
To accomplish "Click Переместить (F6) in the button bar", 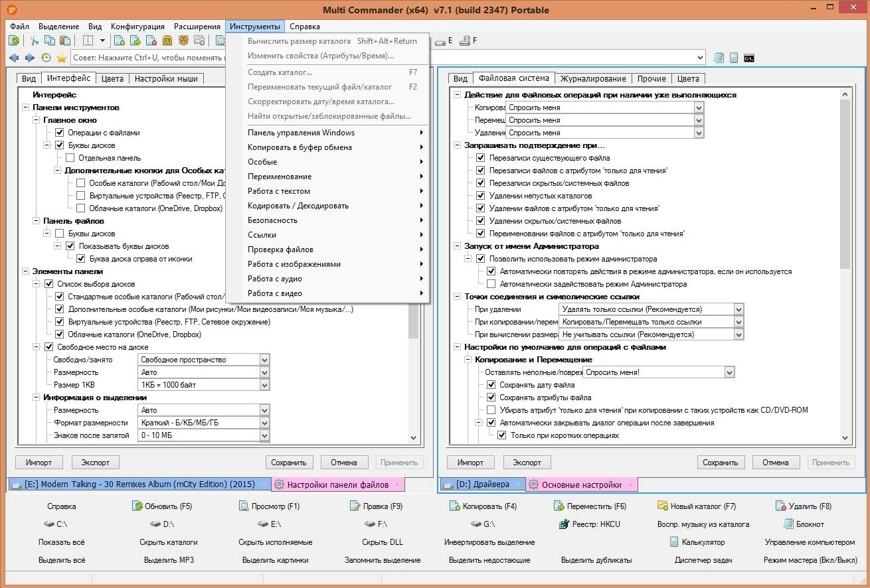I will coord(591,506).
